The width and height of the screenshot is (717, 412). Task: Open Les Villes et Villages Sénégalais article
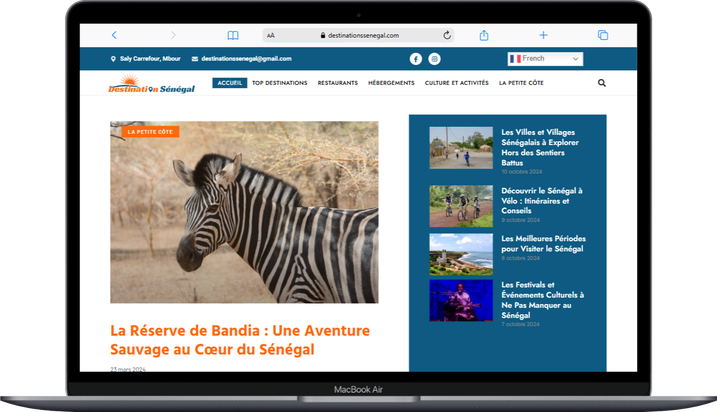pos(540,147)
